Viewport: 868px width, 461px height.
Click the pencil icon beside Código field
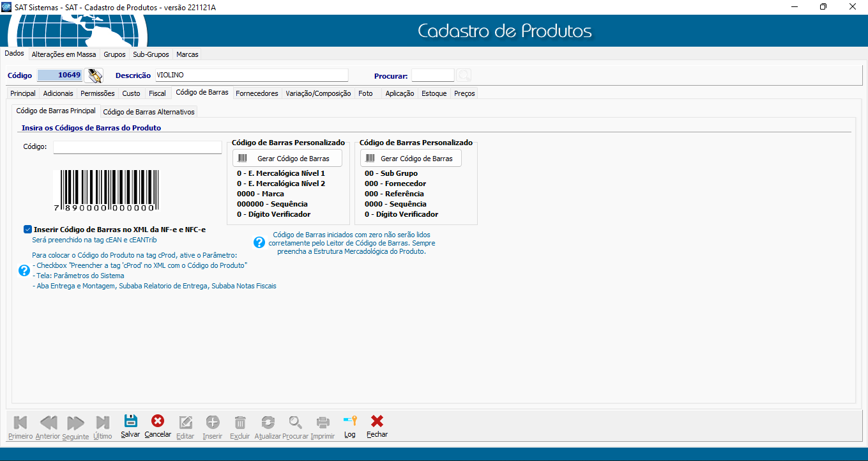[x=95, y=75]
